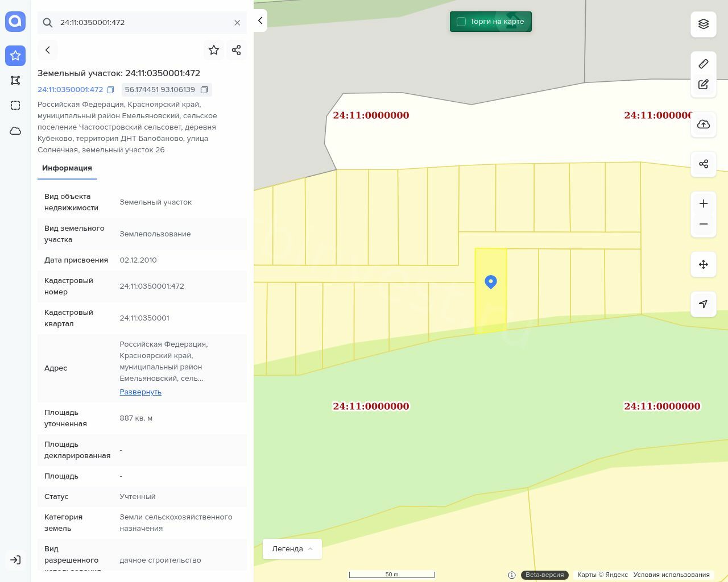Screen dimensions: 728x582
Task: Open the map layers panel
Action: [x=704, y=24]
